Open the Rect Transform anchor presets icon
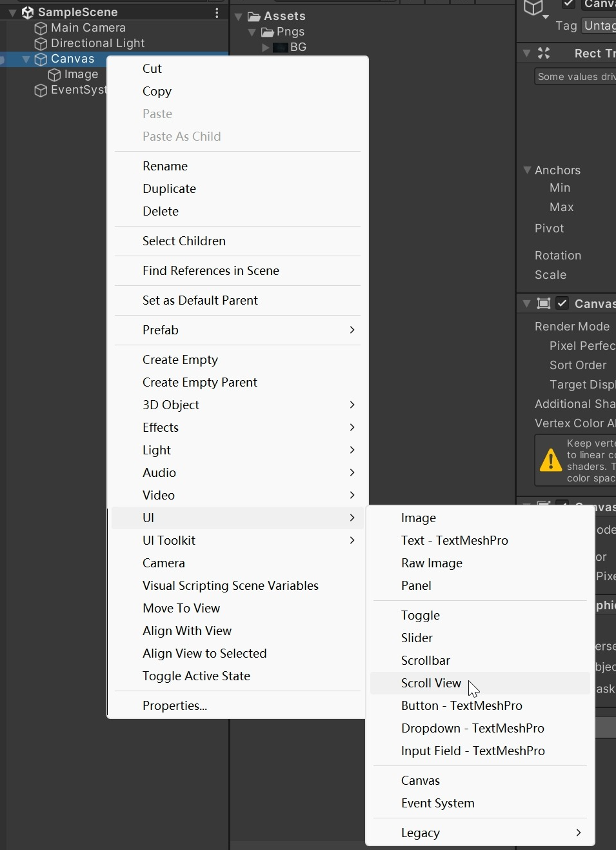616x850 pixels. [x=545, y=53]
